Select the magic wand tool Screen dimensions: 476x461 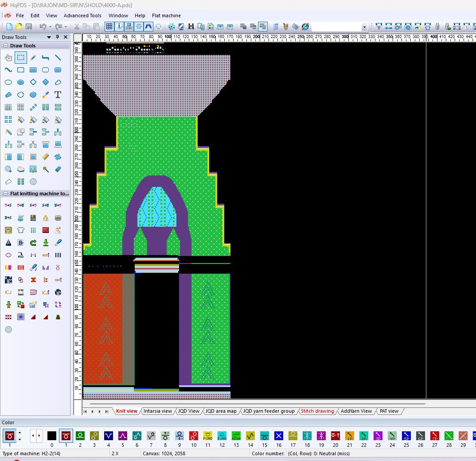(45, 169)
